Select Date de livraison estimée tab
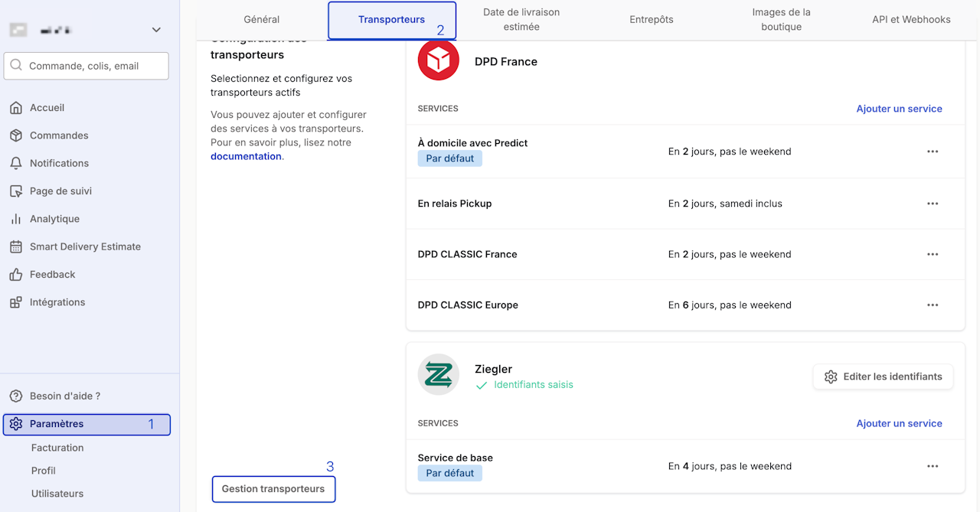 tap(521, 20)
